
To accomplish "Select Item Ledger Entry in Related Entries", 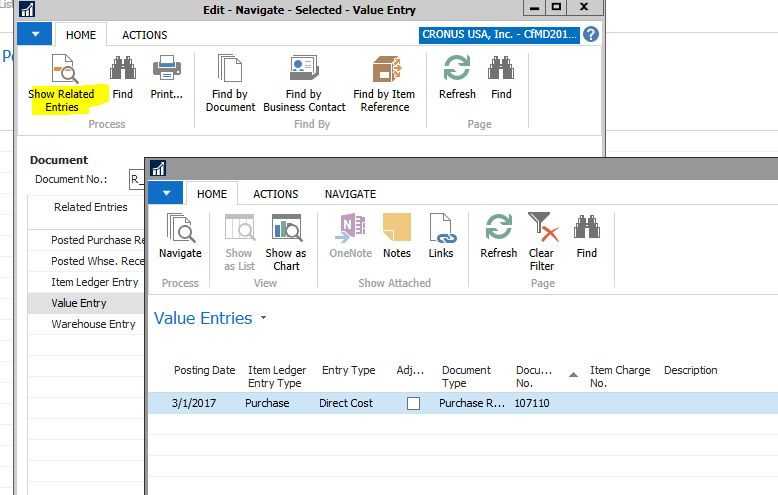I will [95, 282].
